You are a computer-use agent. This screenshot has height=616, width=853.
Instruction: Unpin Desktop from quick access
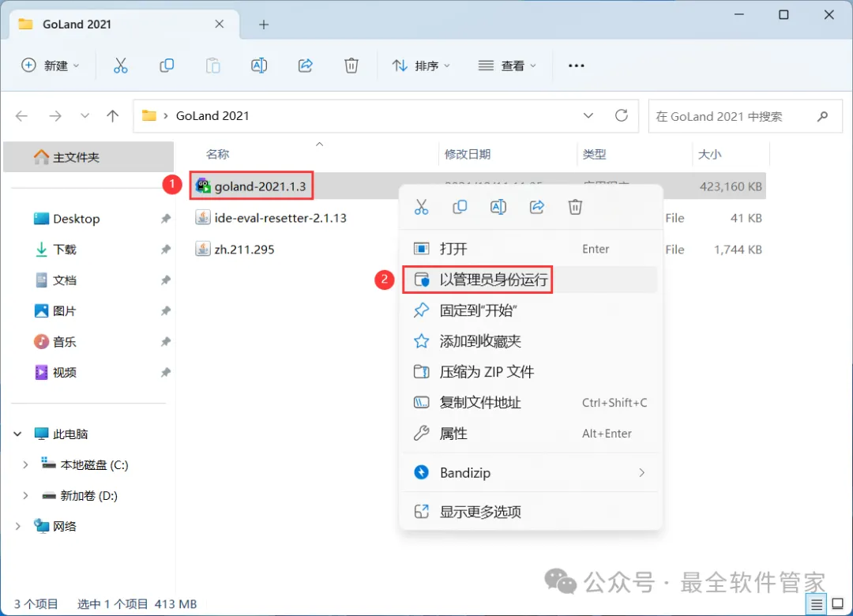tap(165, 219)
